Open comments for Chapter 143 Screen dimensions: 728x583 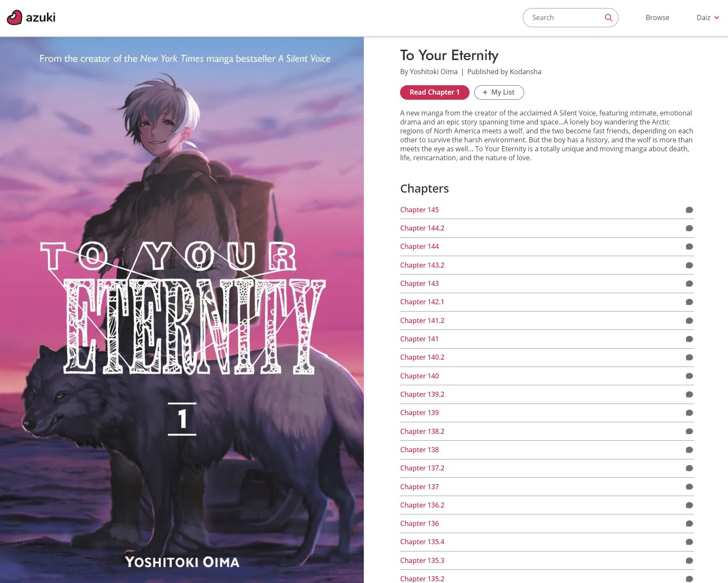pyautogui.click(x=689, y=284)
